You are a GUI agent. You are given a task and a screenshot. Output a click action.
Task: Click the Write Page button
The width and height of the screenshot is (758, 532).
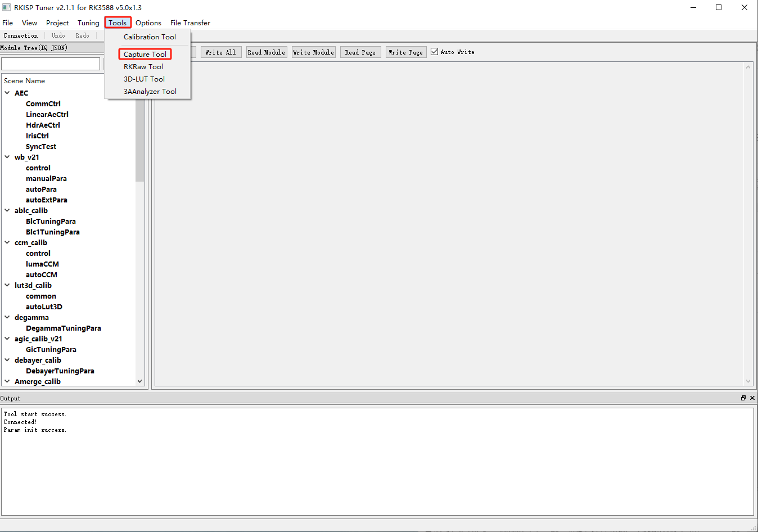point(406,52)
